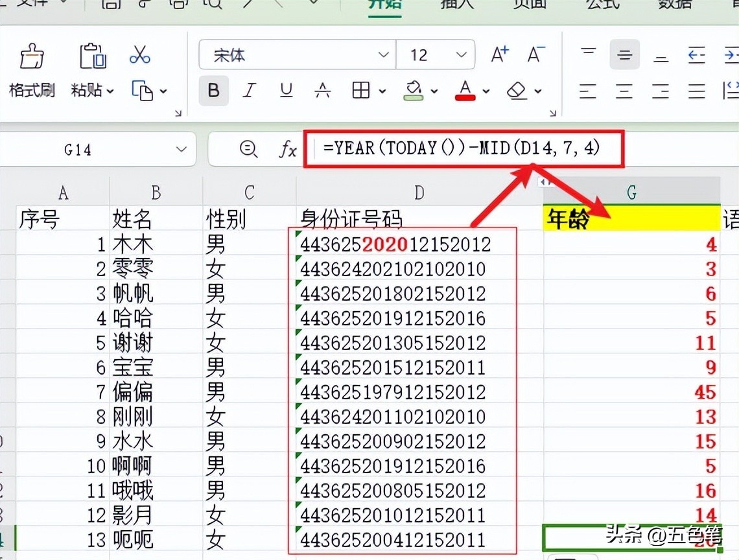Click the fx insert function icon
Image resolution: width=739 pixels, height=560 pixels.
click(x=287, y=150)
